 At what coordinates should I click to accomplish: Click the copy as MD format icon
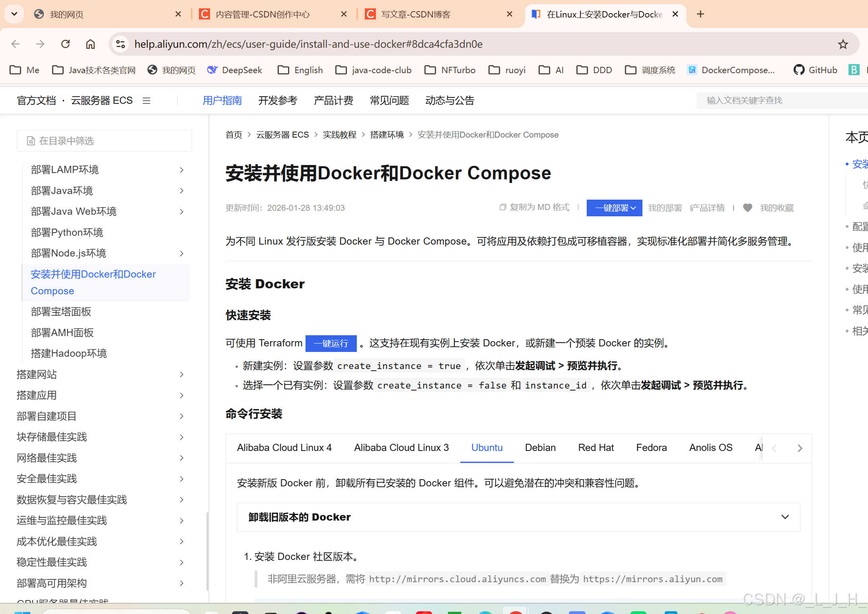[503, 207]
